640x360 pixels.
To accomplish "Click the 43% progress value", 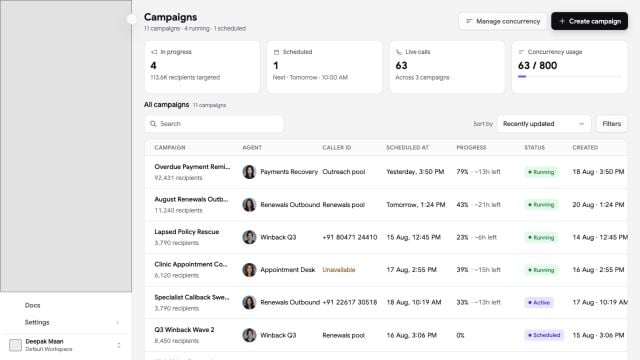I will 462,204.
